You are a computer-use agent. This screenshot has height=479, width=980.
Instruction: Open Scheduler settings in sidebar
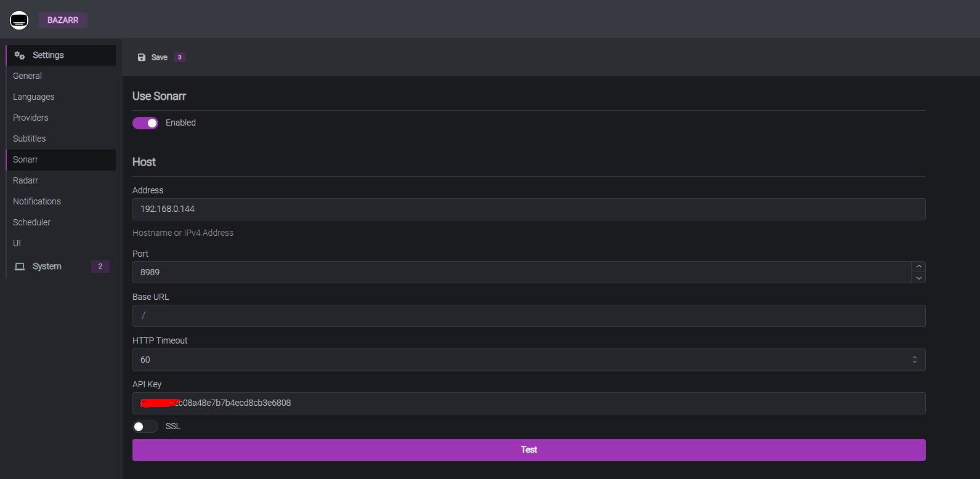32,222
